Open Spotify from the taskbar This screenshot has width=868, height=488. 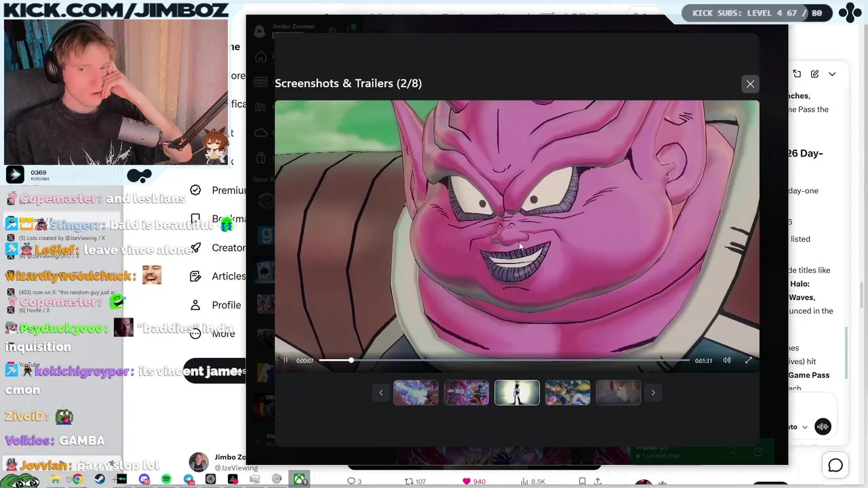point(166,479)
